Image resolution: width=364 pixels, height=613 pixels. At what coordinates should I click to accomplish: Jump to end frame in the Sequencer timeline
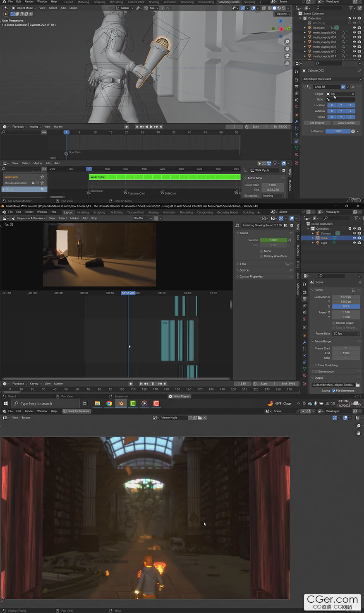(165, 384)
